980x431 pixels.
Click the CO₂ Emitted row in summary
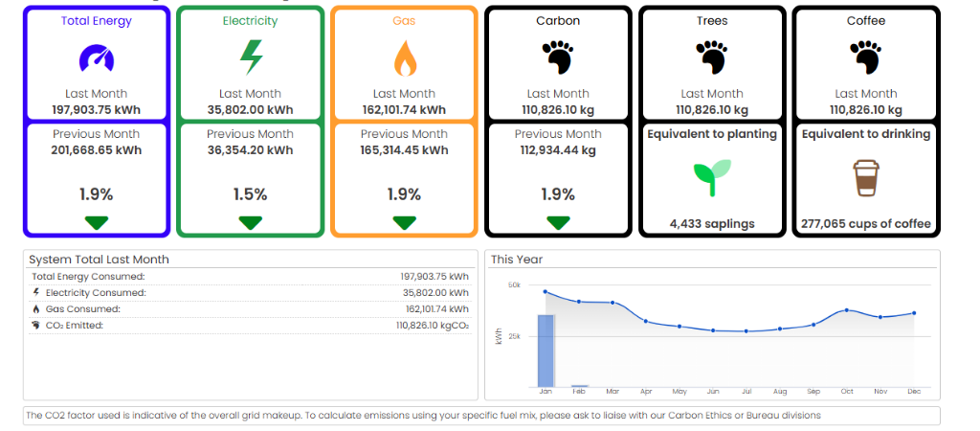click(x=250, y=326)
